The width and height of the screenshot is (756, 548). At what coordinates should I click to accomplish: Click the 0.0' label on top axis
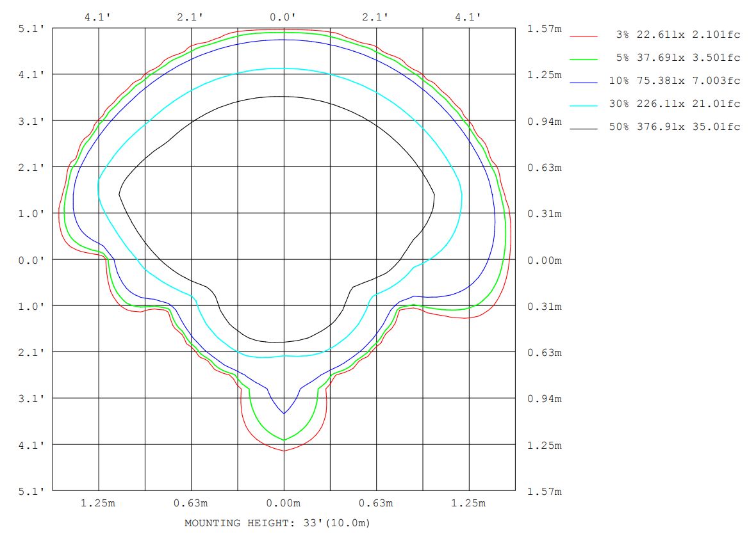[x=283, y=17]
